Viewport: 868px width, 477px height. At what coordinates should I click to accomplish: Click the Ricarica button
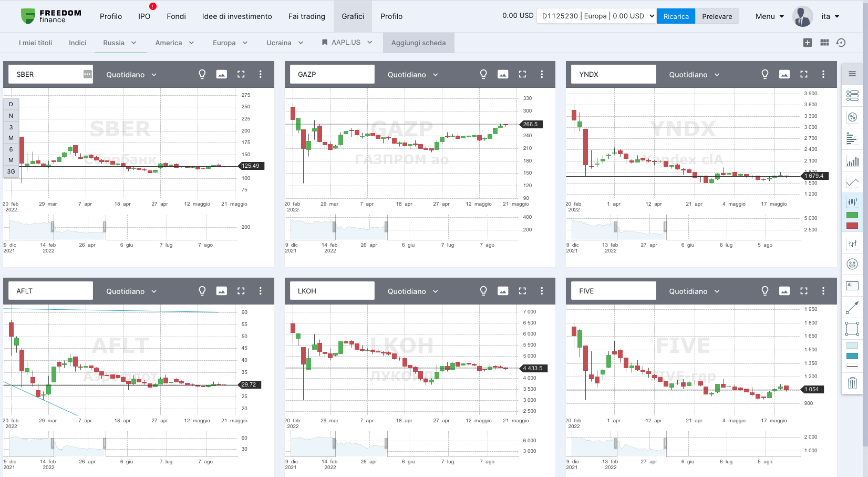(x=676, y=16)
